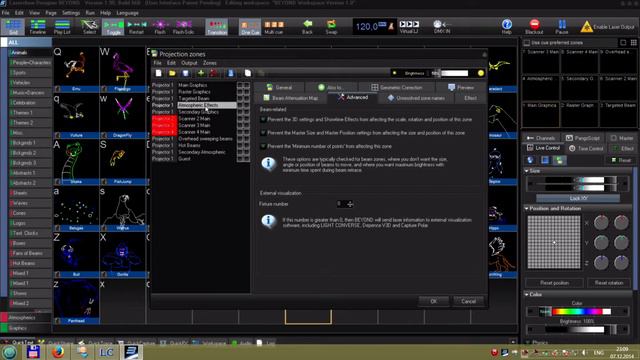Image resolution: width=640 pixels, height=360 pixels.
Task: Choose Flash mode in the toolbar
Action: pyautogui.click(x=160, y=27)
